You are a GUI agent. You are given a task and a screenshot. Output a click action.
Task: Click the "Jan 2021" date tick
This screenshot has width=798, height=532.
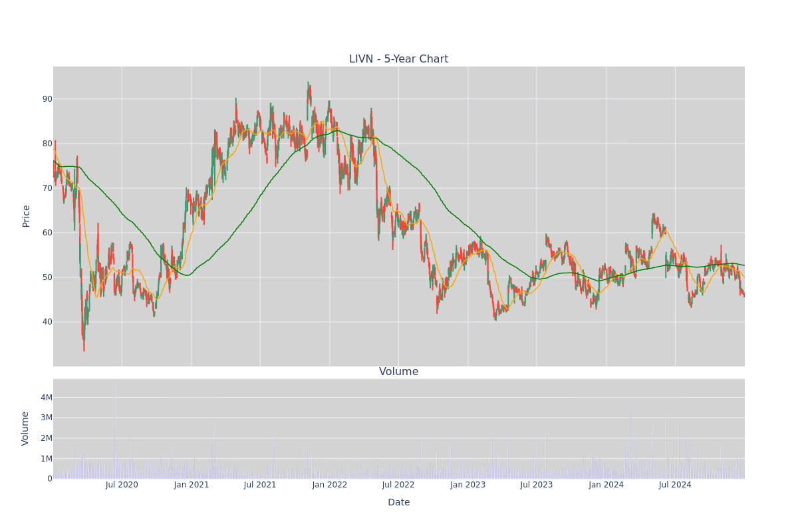192,485
